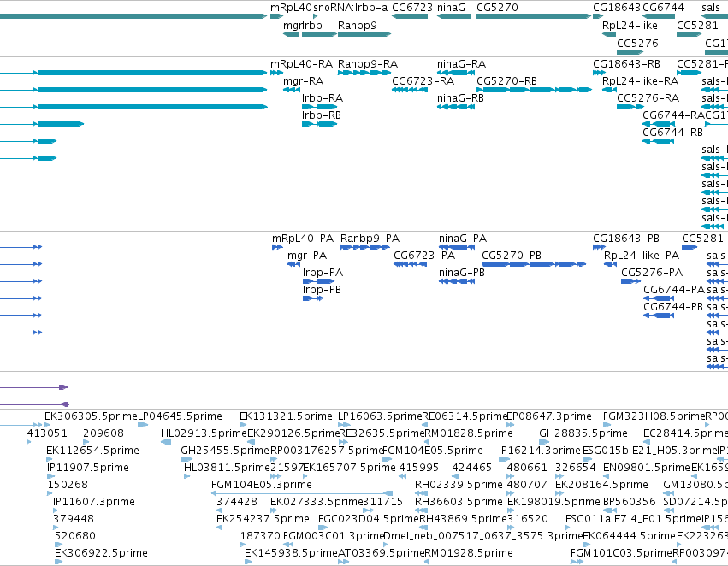Viewport: 728px width, 566px height.
Task: Open the ninaG-RA transcript
Action: pos(455,73)
